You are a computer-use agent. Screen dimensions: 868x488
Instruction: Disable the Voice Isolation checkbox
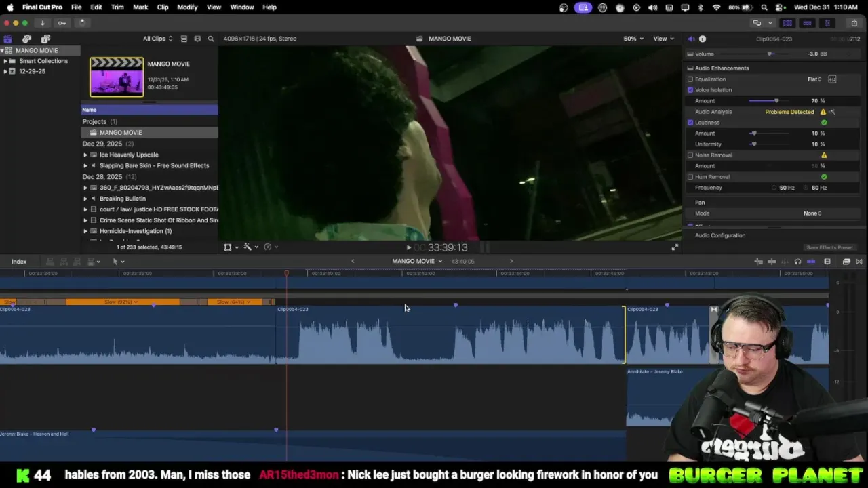click(x=690, y=90)
